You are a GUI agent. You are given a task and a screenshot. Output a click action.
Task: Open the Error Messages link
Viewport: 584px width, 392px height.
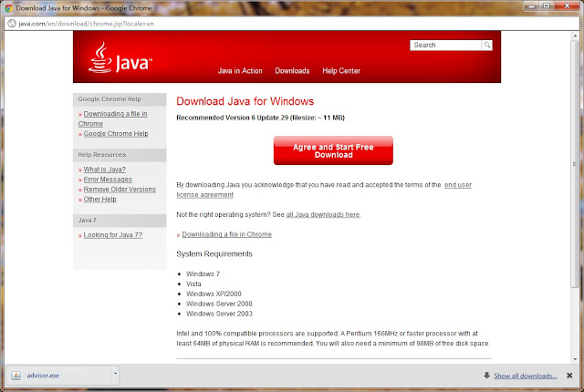[108, 180]
